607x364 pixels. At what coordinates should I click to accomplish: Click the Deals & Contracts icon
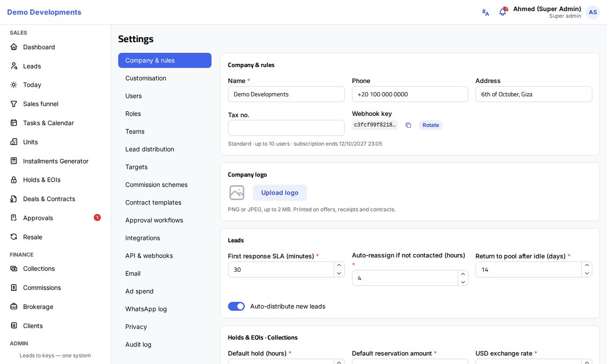[x=14, y=199]
